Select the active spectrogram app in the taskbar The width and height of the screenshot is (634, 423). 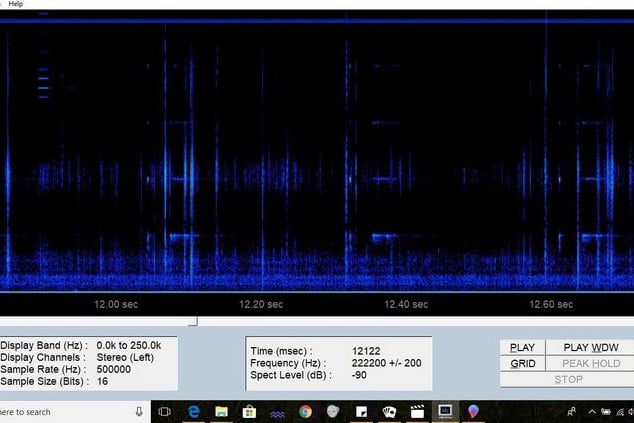pos(445,411)
